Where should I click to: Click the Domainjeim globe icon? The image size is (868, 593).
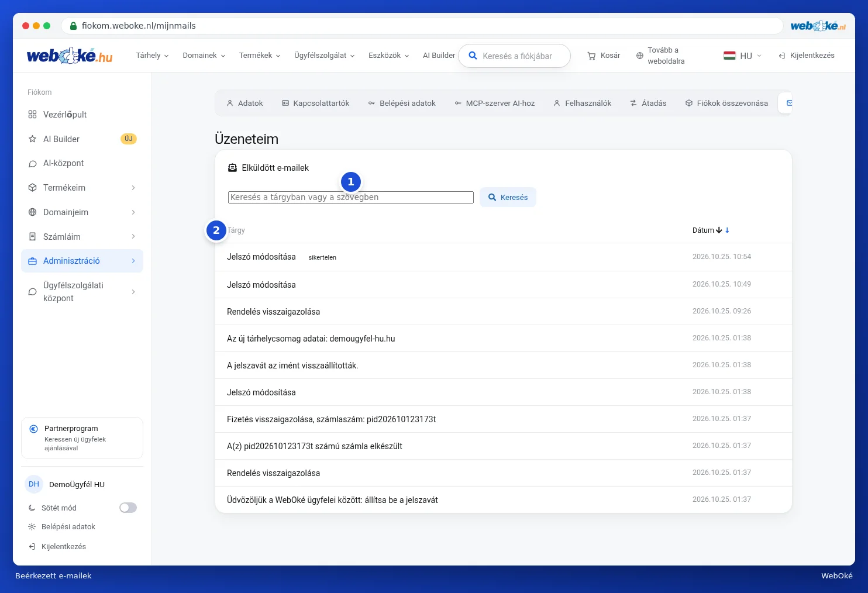tap(32, 212)
